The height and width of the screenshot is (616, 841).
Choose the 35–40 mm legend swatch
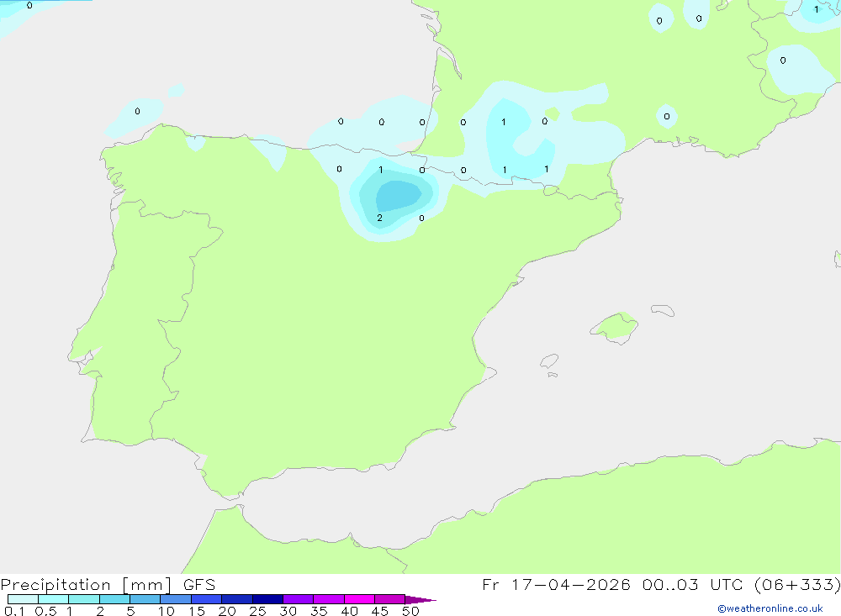coord(328,599)
